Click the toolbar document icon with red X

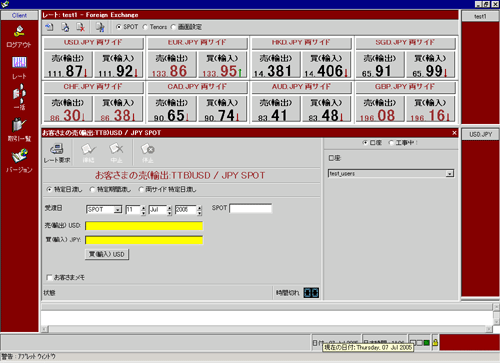pyautogui.click(x=80, y=27)
